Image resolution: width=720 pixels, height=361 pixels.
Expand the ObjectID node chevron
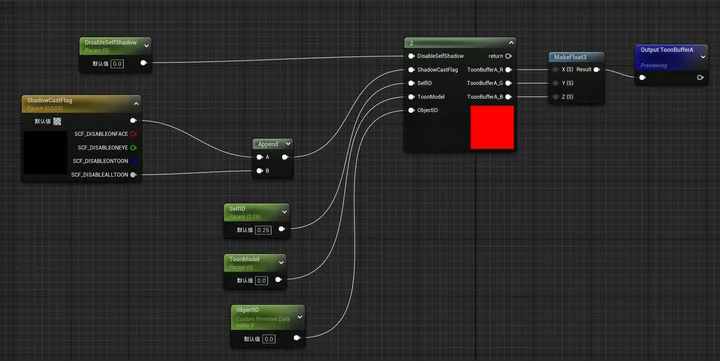[x=300, y=317]
